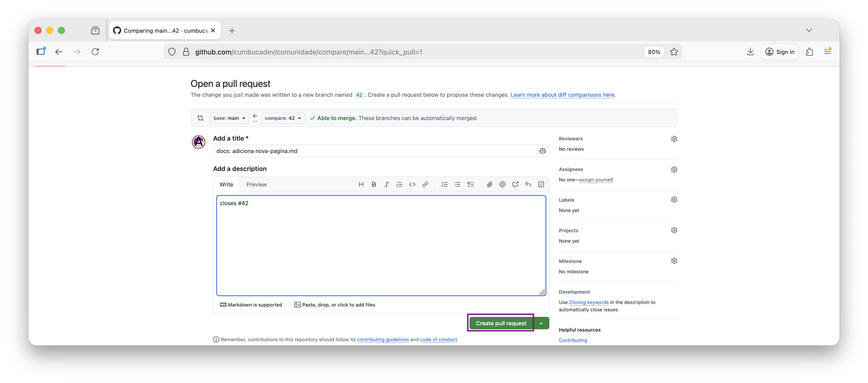Click the '42' branch name badge
This screenshot has width=868, height=383.
(359, 95)
